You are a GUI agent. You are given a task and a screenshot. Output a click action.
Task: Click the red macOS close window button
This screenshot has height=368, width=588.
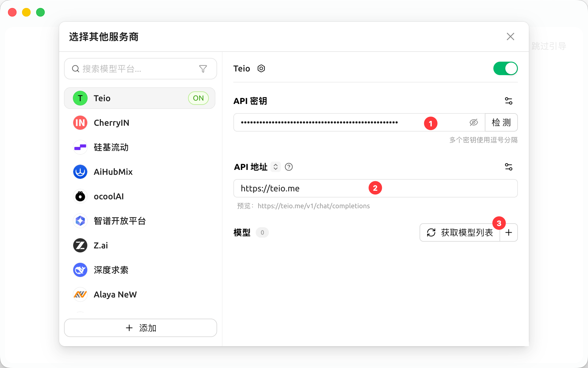tap(12, 12)
